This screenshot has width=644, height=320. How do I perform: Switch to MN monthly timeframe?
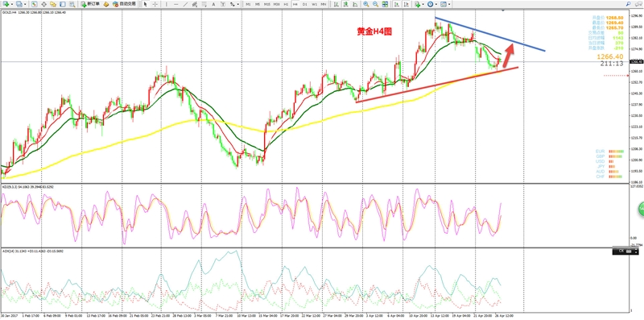tap(324, 4)
